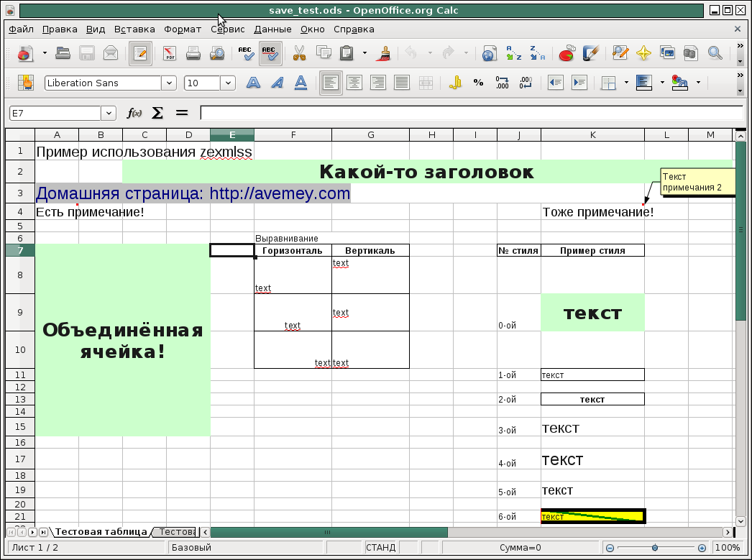Click column header G
Viewport: 752px width, 560px height.
point(370,135)
